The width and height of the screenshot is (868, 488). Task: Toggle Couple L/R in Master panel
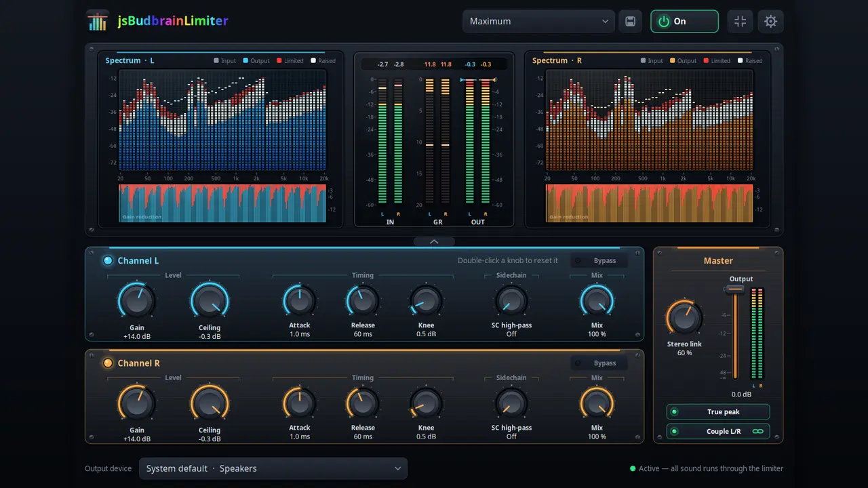pos(718,431)
